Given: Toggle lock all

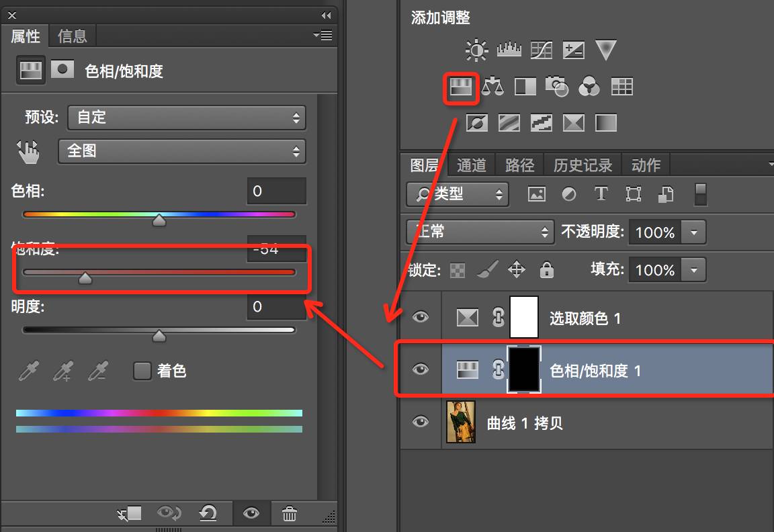Looking at the screenshot, I should 546,269.
